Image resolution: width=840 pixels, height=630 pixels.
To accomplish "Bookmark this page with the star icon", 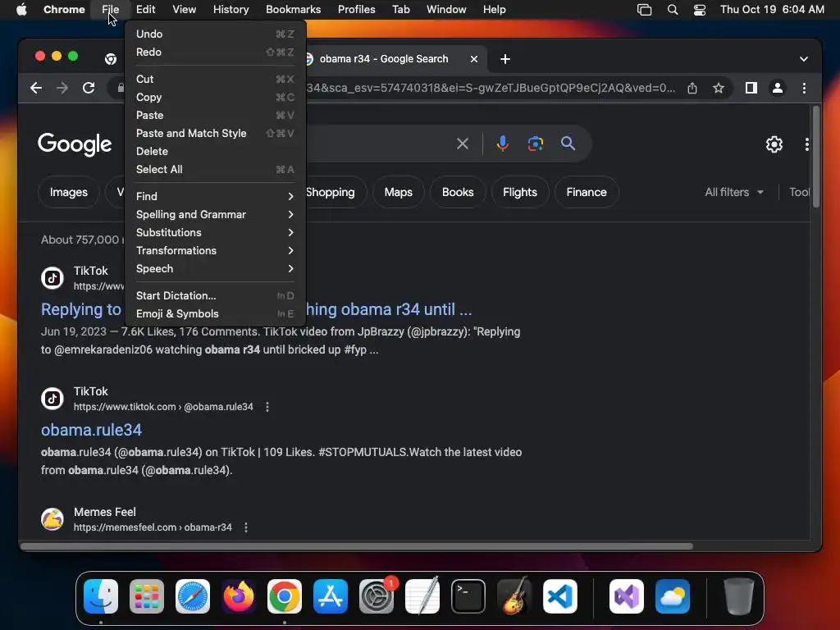I will tap(719, 88).
